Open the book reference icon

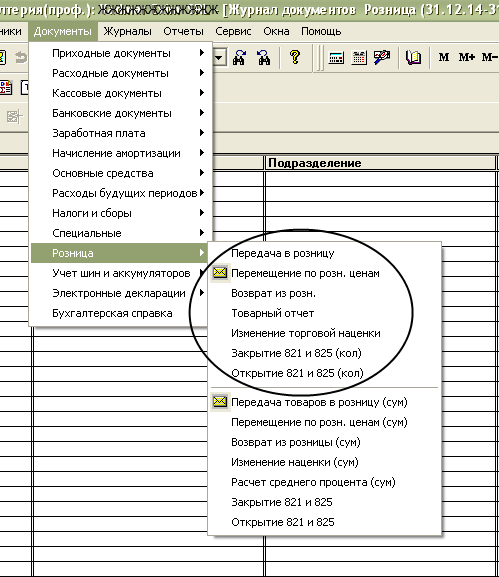click(413, 57)
